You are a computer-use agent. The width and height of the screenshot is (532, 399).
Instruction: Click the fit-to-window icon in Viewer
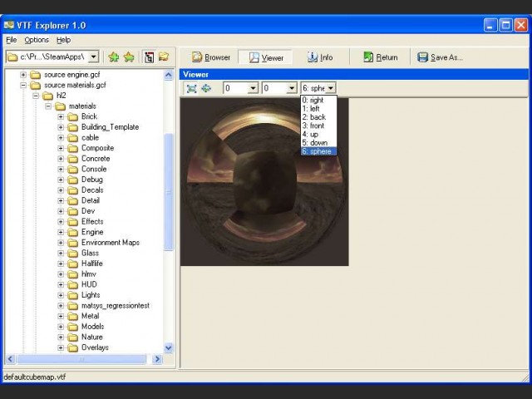tap(192, 89)
